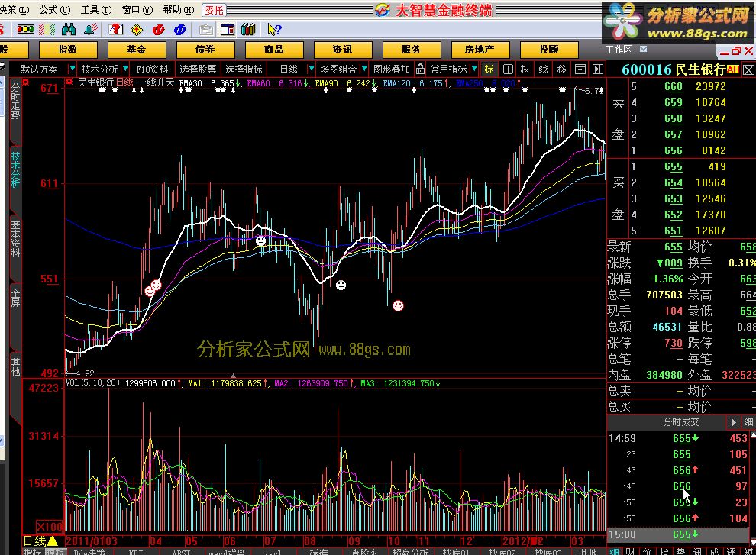
Task: Open the 日线 period dropdown arrow
Action: tap(312, 69)
